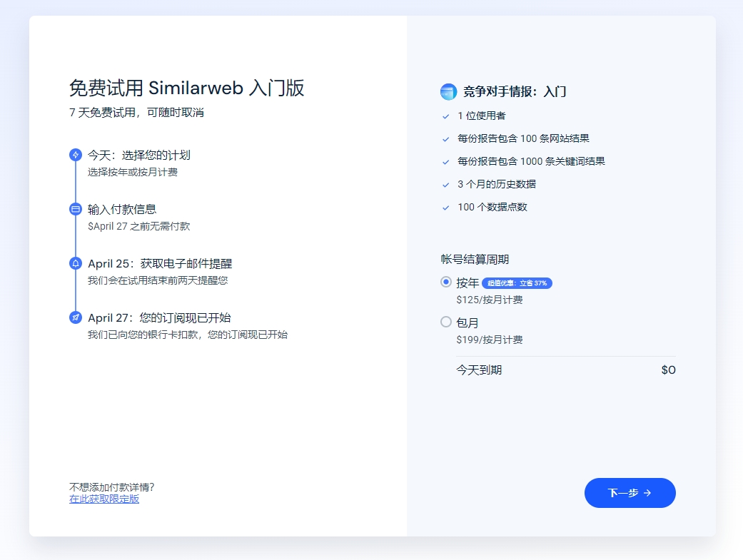
Task: Click the 帐号结算周期 section label
Action: (475, 259)
